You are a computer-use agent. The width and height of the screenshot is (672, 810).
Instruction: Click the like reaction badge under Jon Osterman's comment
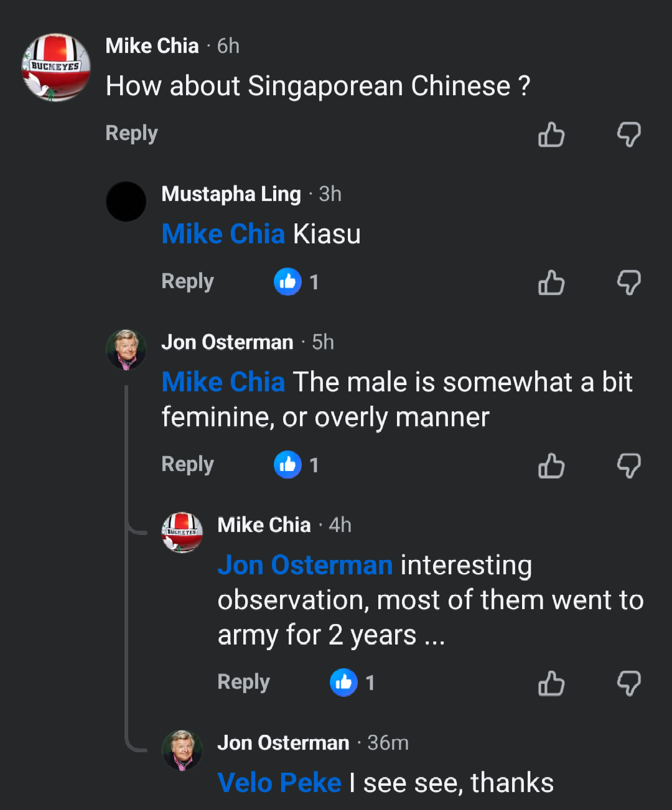coord(287,464)
